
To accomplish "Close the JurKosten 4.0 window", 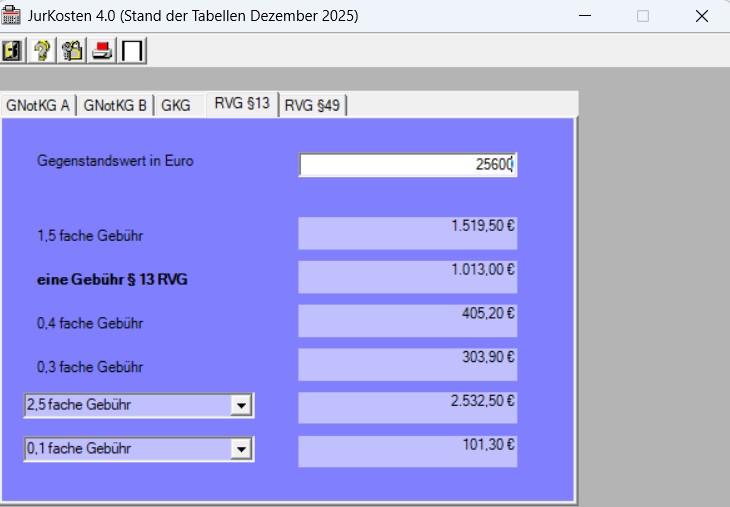I will pos(702,16).
